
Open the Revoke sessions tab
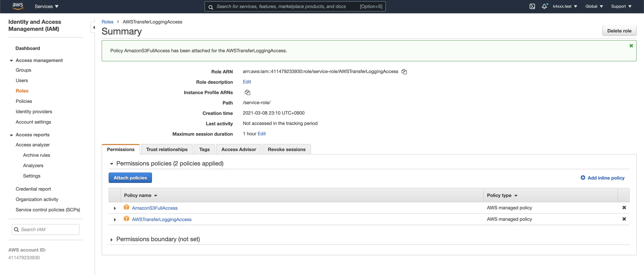pos(286,149)
